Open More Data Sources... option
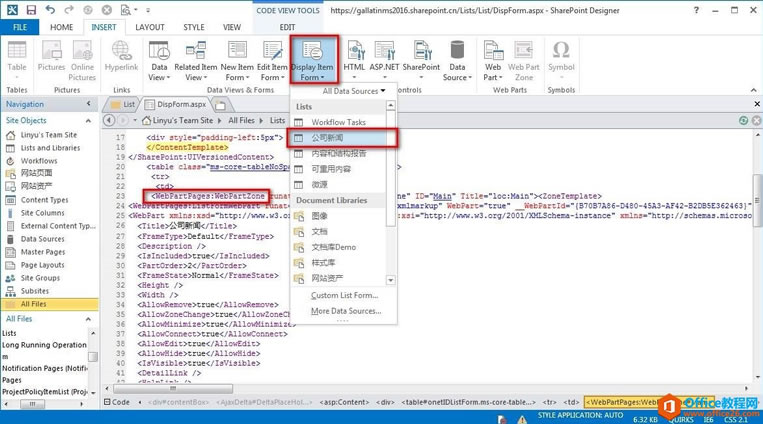Image resolution: width=763 pixels, height=424 pixels. (x=346, y=311)
